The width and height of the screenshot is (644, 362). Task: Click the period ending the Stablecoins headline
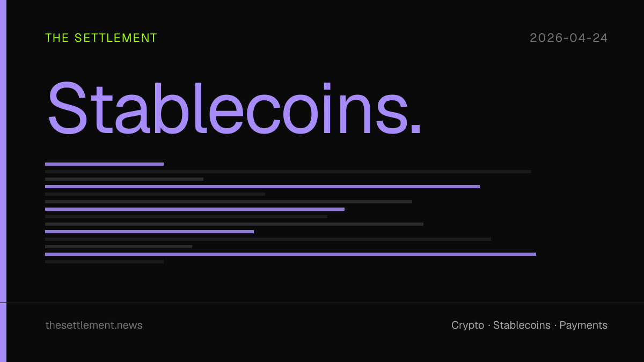point(416,128)
